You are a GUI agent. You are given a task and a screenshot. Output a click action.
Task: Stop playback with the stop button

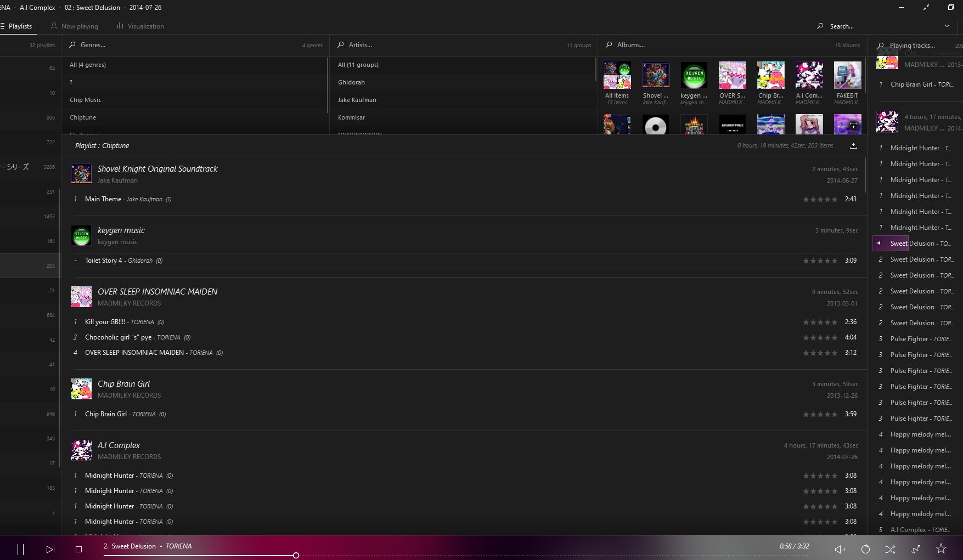click(x=78, y=549)
